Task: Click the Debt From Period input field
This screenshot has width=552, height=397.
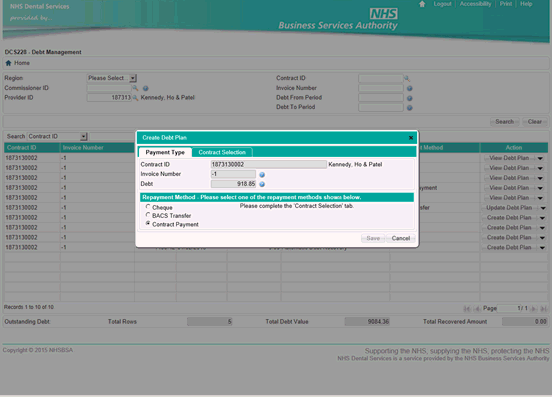Action: coord(381,98)
